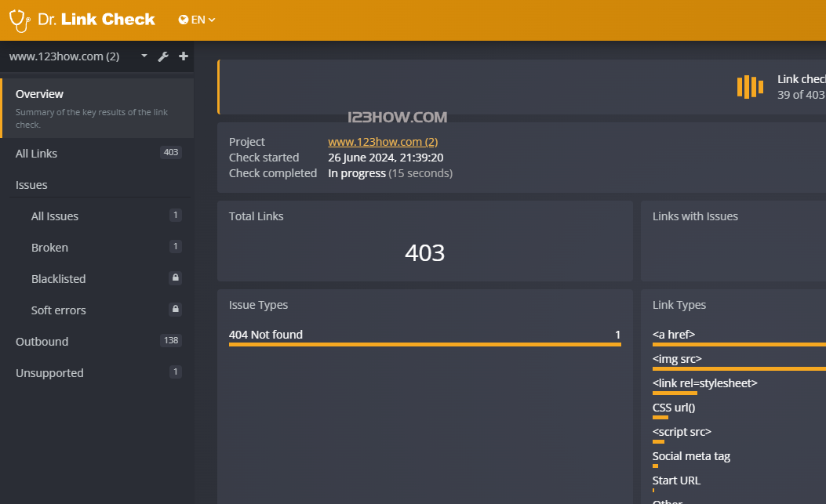Go to All Issues list
Viewport: 826px width, 504px height.
[x=55, y=216]
